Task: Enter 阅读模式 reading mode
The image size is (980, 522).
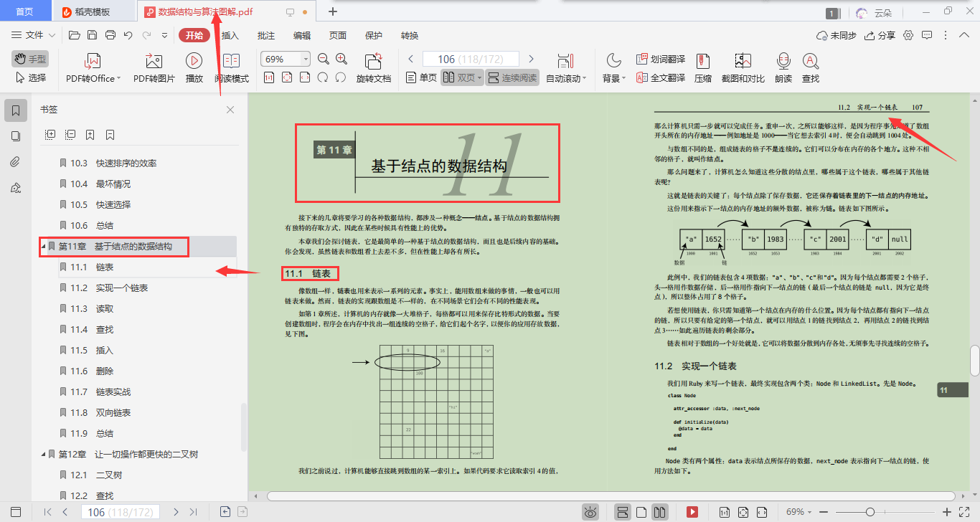Action: pyautogui.click(x=231, y=69)
